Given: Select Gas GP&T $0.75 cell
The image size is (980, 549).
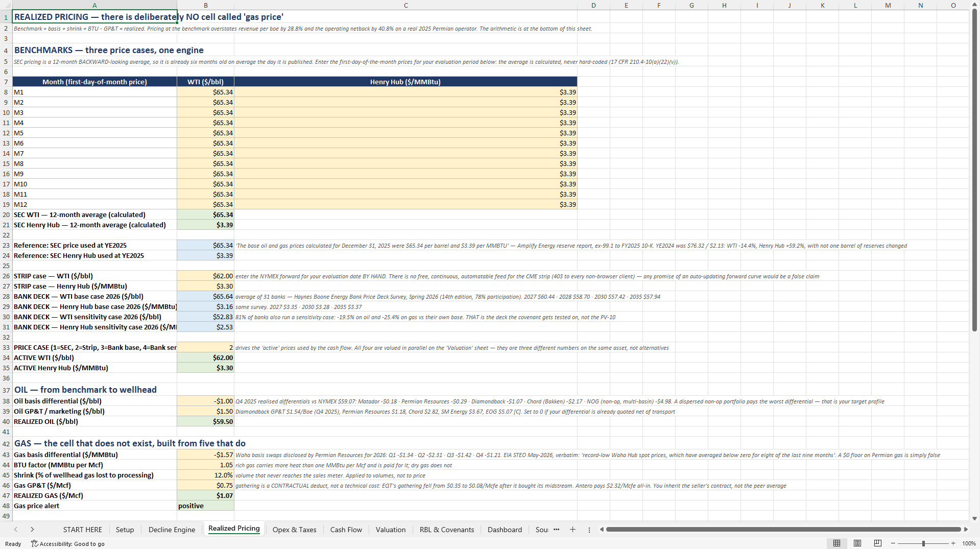Looking at the screenshot, I should tap(205, 485).
